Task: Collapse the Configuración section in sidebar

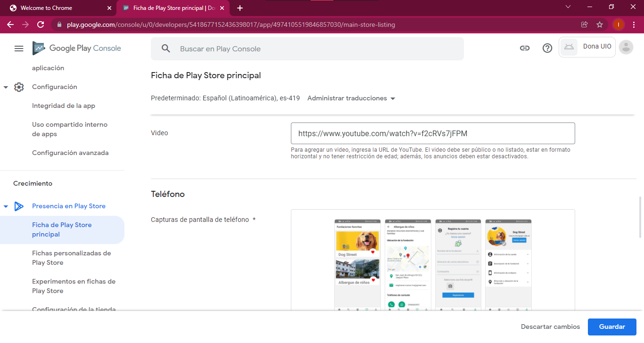Action: [x=6, y=87]
